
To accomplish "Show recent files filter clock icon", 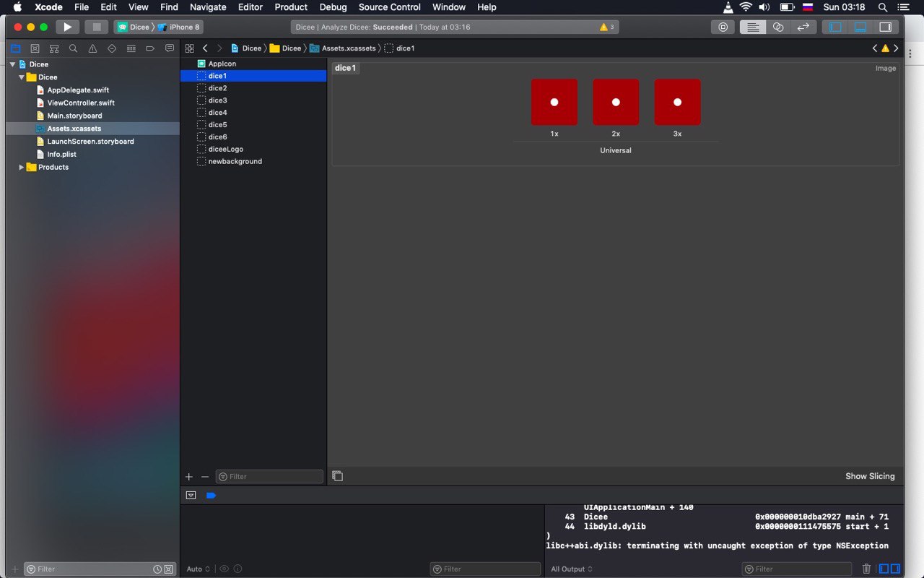I will (157, 569).
